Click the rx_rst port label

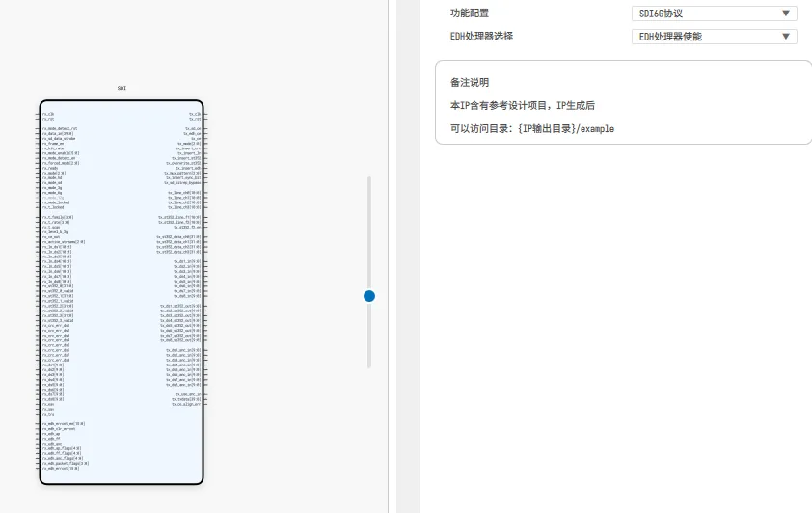48,119
